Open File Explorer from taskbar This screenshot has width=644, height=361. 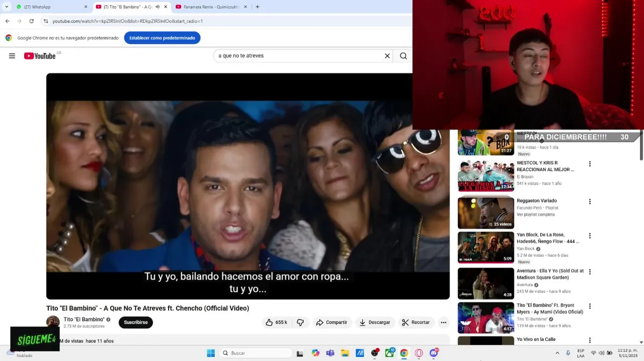click(345, 353)
